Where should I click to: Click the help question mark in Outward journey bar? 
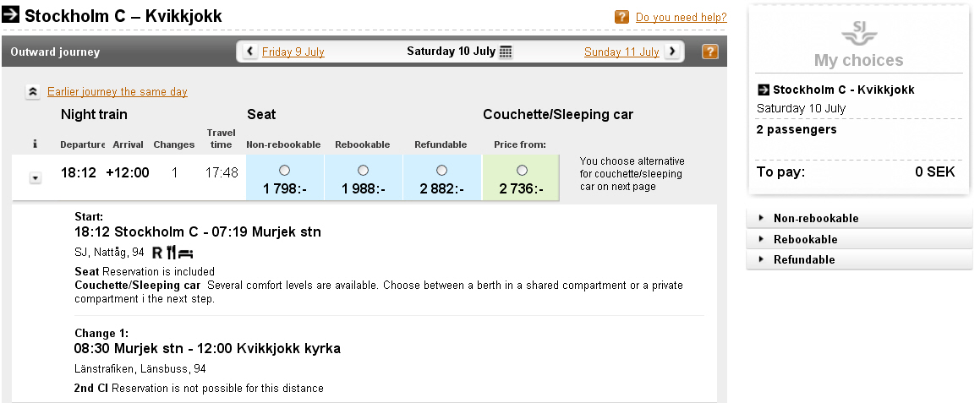[x=710, y=52]
